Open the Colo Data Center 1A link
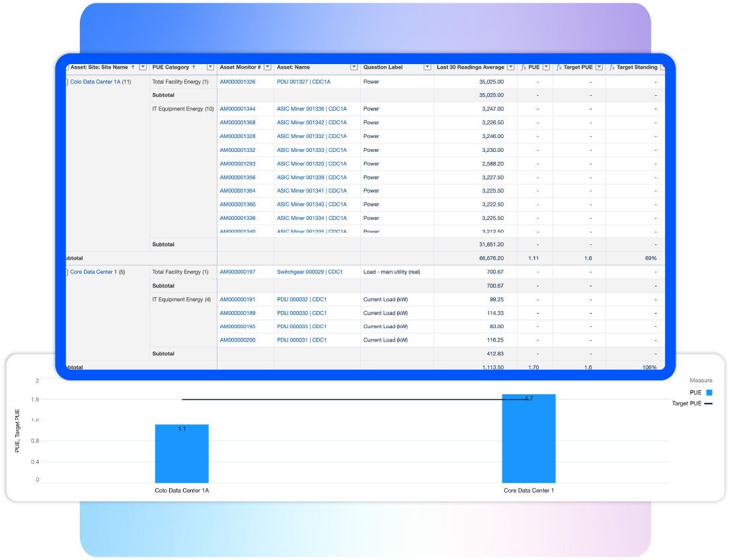This screenshot has width=731, height=560. [x=95, y=82]
